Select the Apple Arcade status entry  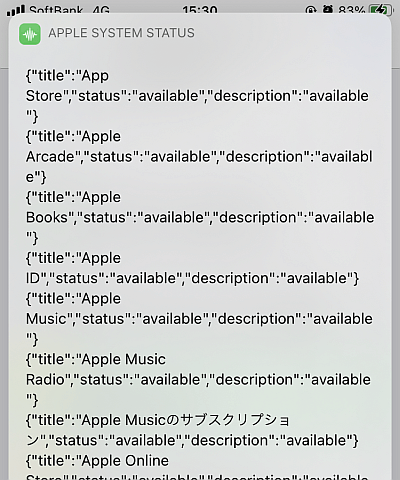(x=199, y=157)
